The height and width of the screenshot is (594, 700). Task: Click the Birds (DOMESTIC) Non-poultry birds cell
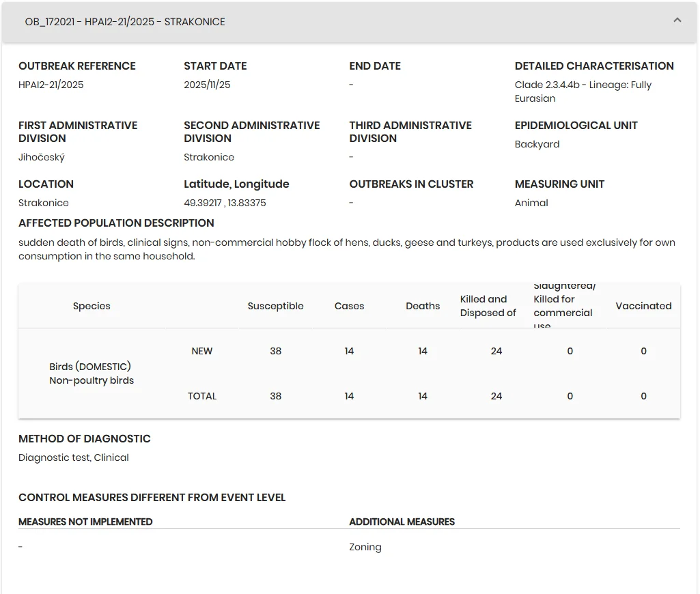click(92, 373)
